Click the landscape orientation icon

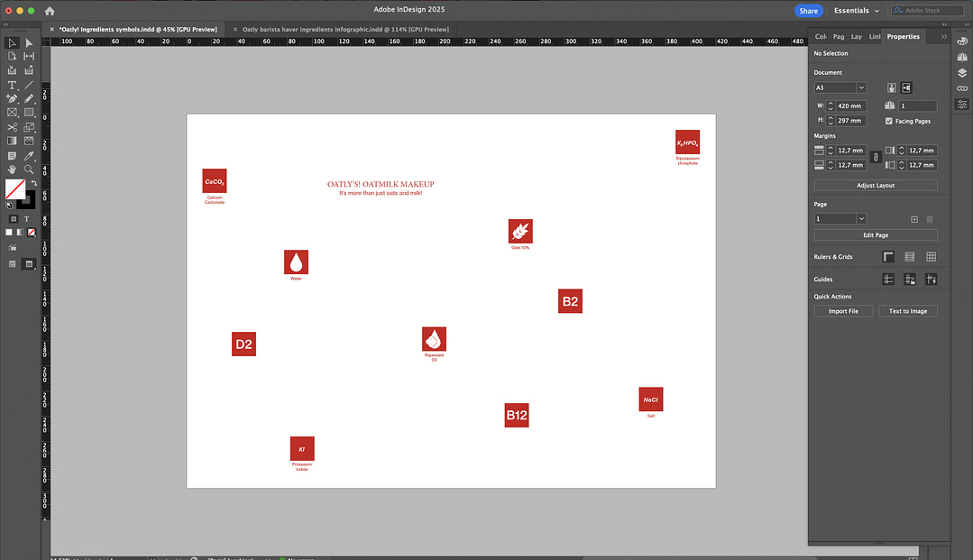pos(906,87)
